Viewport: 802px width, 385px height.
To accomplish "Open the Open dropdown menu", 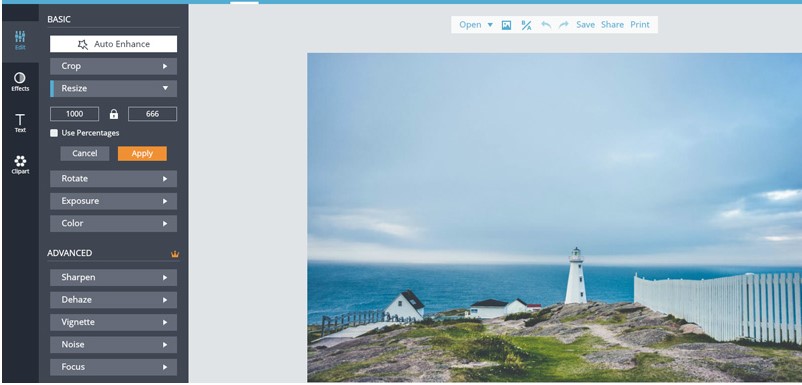I will coord(476,25).
